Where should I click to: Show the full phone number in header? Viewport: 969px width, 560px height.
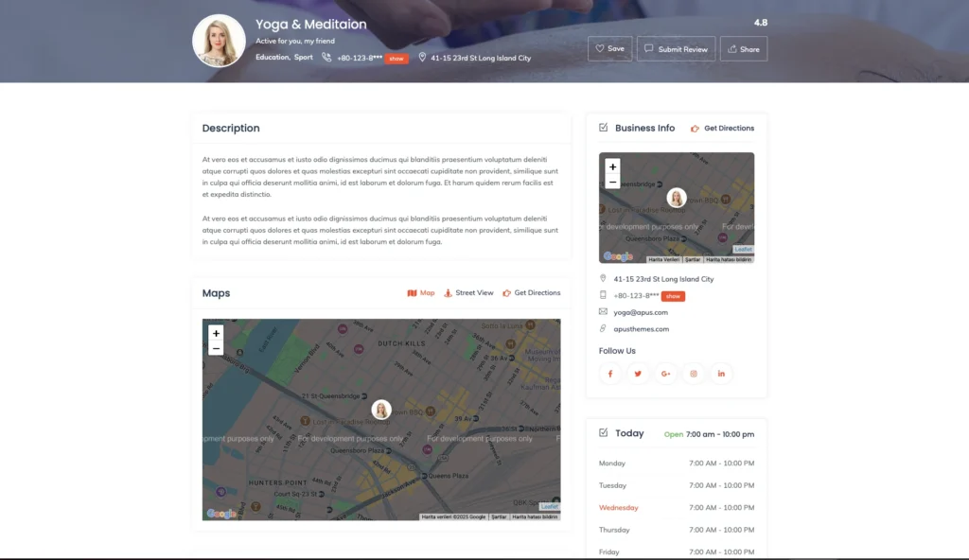click(396, 59)
